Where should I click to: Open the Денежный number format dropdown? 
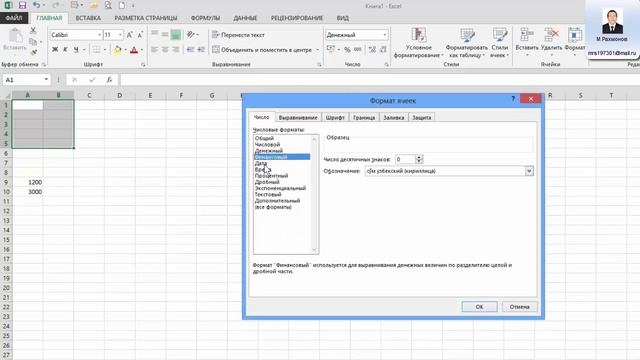coord(384,35)
